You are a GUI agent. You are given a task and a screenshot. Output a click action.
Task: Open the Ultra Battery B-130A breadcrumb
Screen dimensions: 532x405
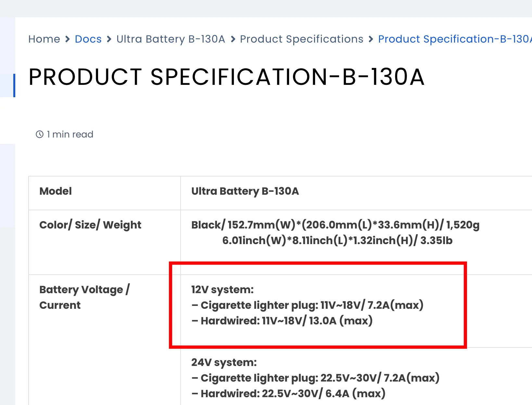click(x=171, y=39)
